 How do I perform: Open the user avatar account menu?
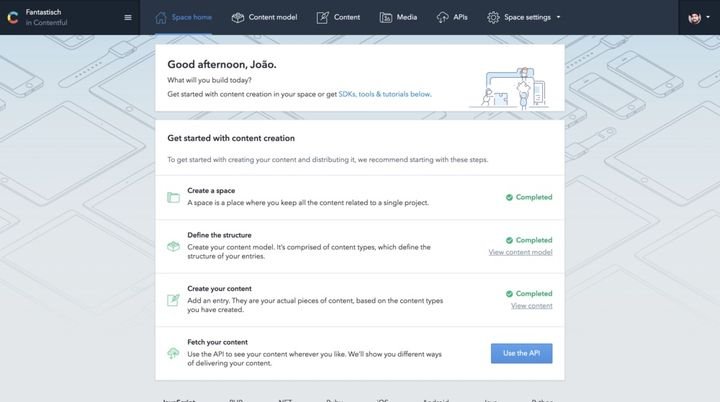(694, 17)
